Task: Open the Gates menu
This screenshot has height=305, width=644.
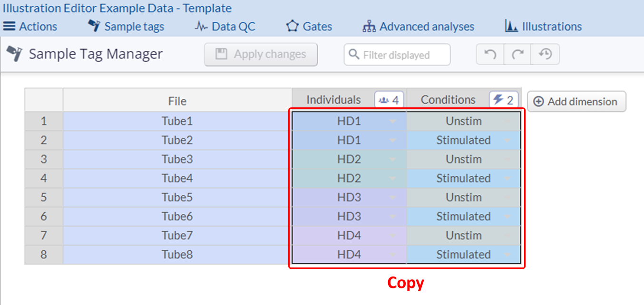Action: pyautogui.click(x=309, y=27)
